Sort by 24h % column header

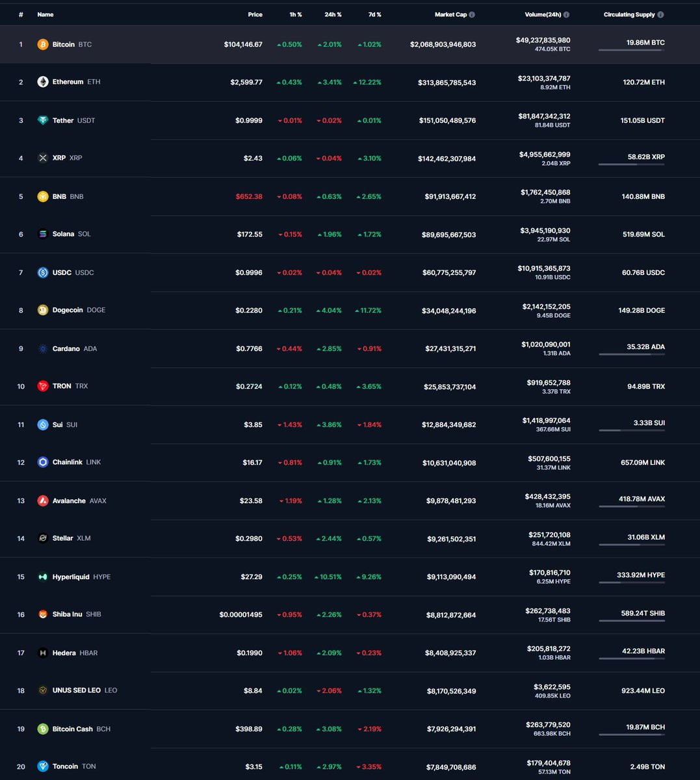(x=333, y=14)
